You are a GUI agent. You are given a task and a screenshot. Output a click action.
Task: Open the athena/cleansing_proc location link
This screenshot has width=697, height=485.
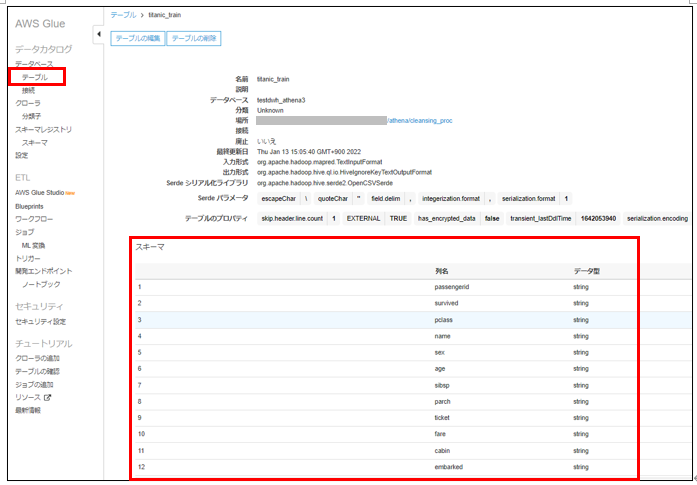click(x=420, y=120)
